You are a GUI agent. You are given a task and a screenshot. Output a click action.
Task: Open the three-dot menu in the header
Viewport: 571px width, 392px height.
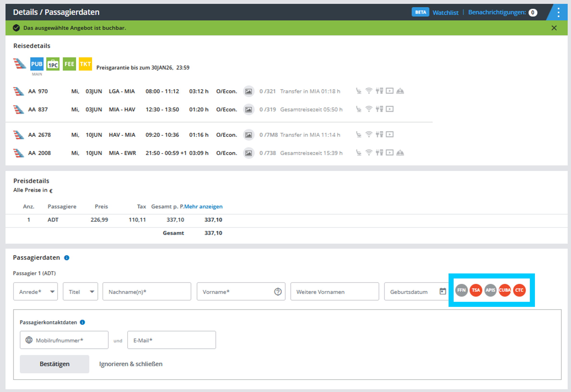558,12
